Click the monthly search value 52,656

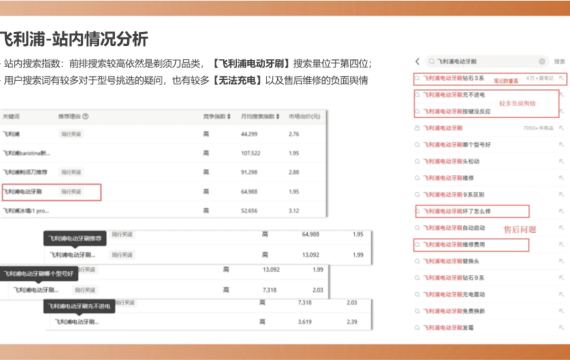coord(249,211)
